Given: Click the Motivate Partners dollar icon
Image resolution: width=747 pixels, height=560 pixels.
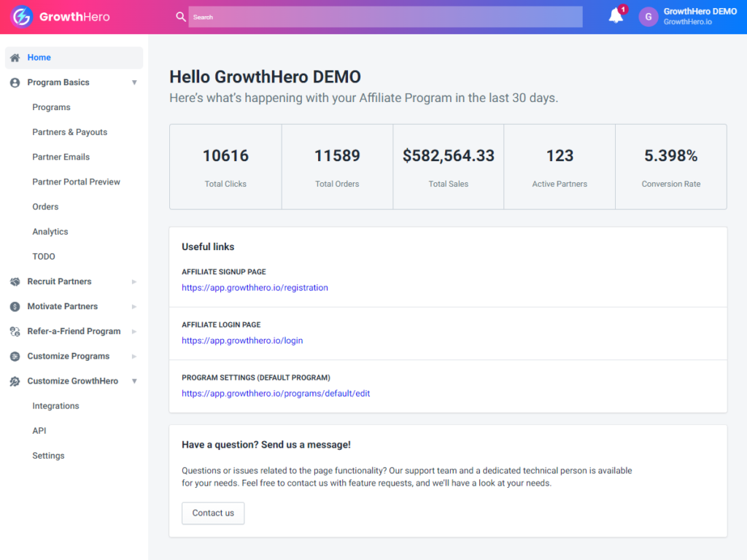Looking at the screenshot, I should [15, 306].
